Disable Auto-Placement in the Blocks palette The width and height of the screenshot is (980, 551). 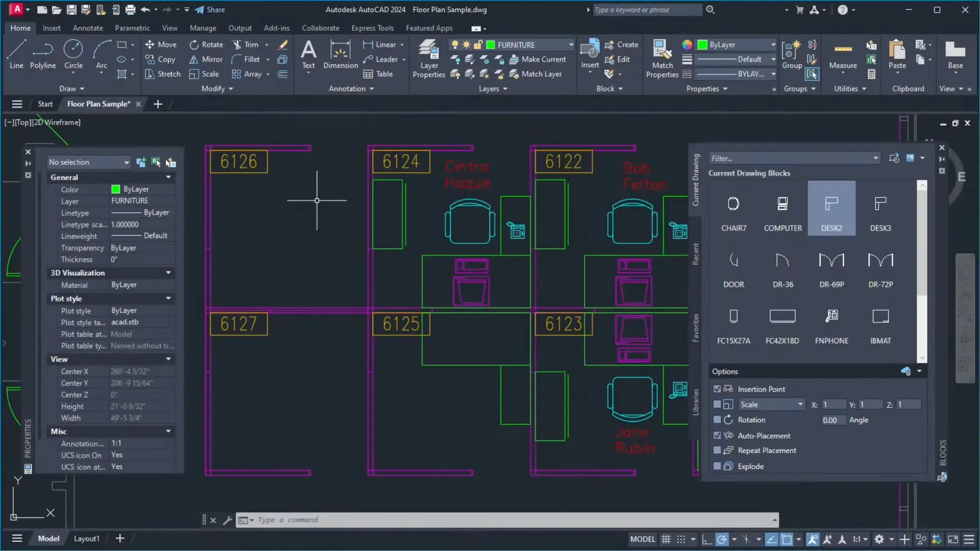click(x=717, y=435)
